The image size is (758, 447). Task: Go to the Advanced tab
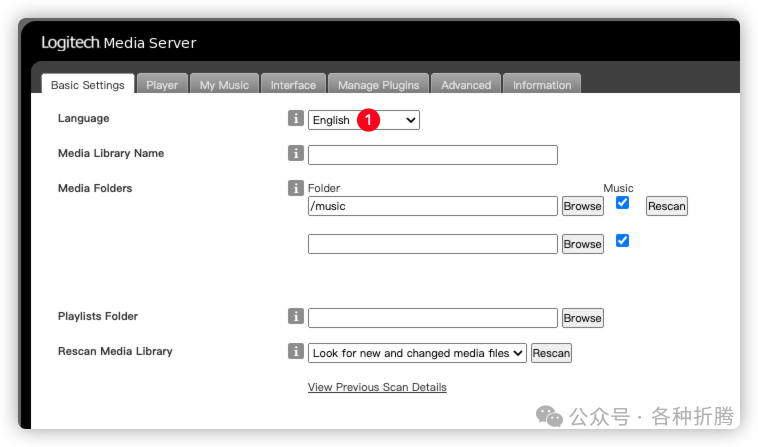(x=466, y=85)
